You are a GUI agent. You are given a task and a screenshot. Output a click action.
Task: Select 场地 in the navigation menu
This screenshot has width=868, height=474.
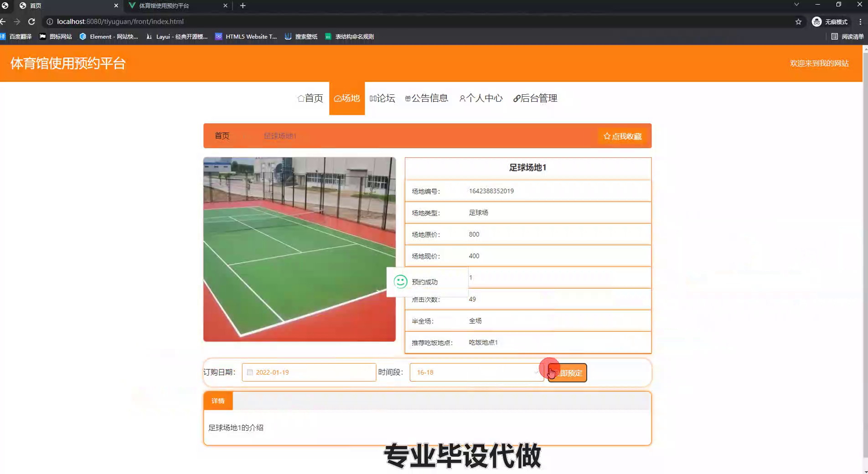(x=347, y=98)
